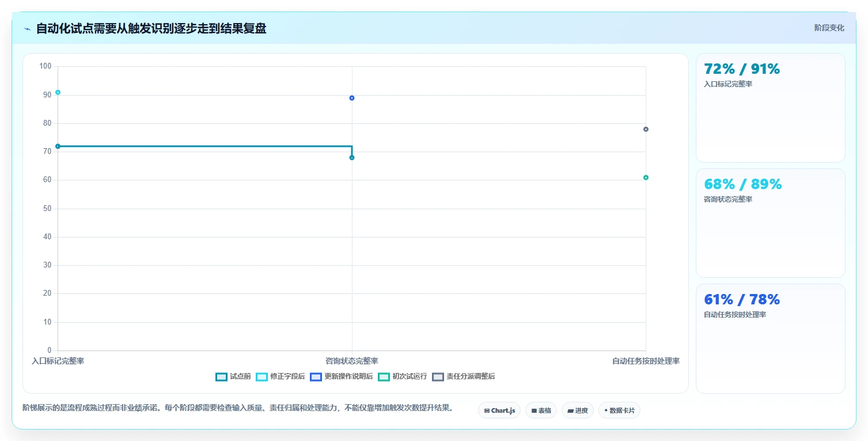Screen dimensions: 868x441
Task: Click the data point at 72 on chart
Action: coord(58,146)
